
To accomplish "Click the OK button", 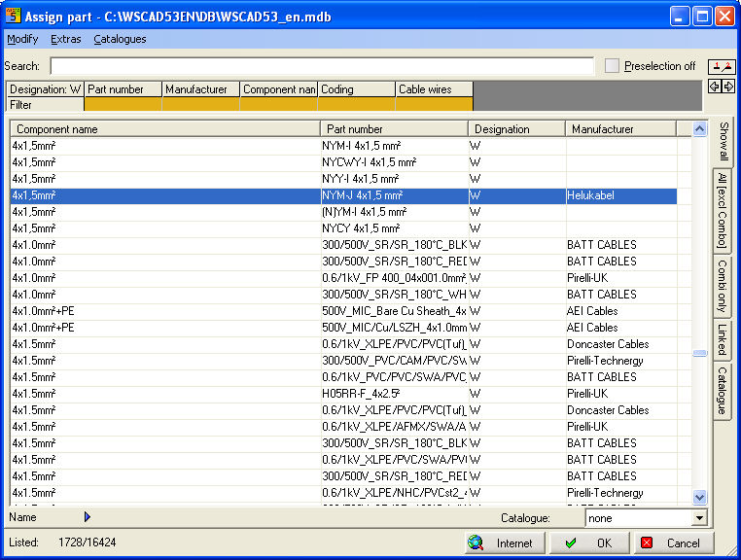I will [x=589, y=543].
